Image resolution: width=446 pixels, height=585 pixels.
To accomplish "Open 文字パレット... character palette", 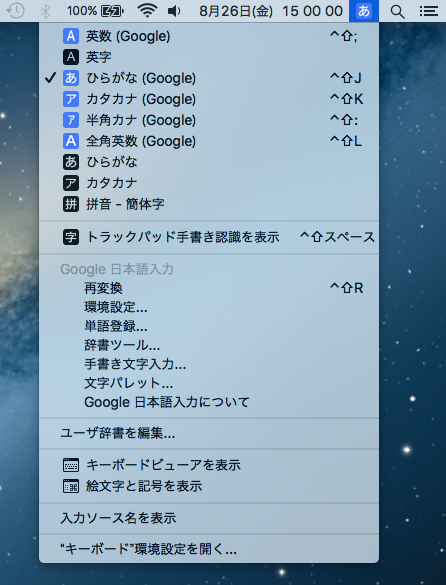I will click(209, 383).
